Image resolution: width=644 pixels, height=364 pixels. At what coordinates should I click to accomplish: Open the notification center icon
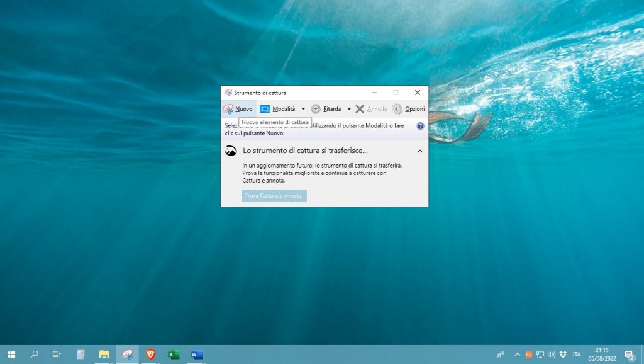coord(628,355)
